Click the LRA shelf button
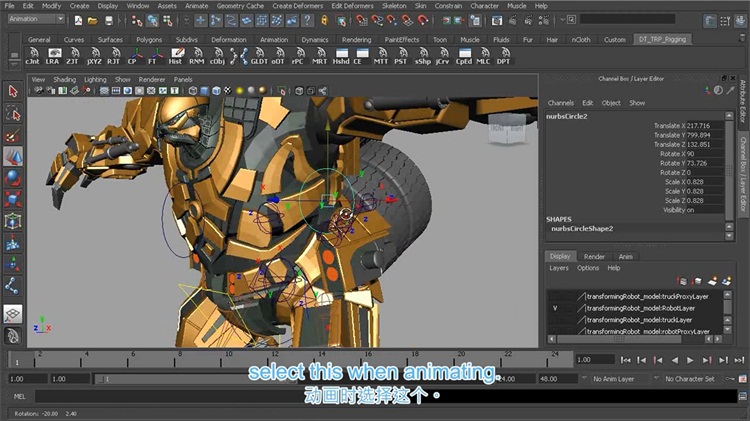 coord(53,56)
